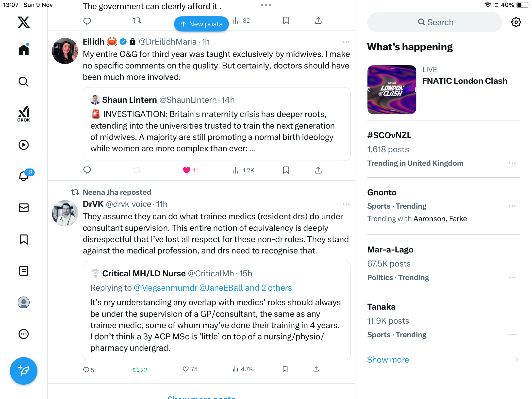
Task: Undo repost on DrVK's post
Action: point(136,370)
